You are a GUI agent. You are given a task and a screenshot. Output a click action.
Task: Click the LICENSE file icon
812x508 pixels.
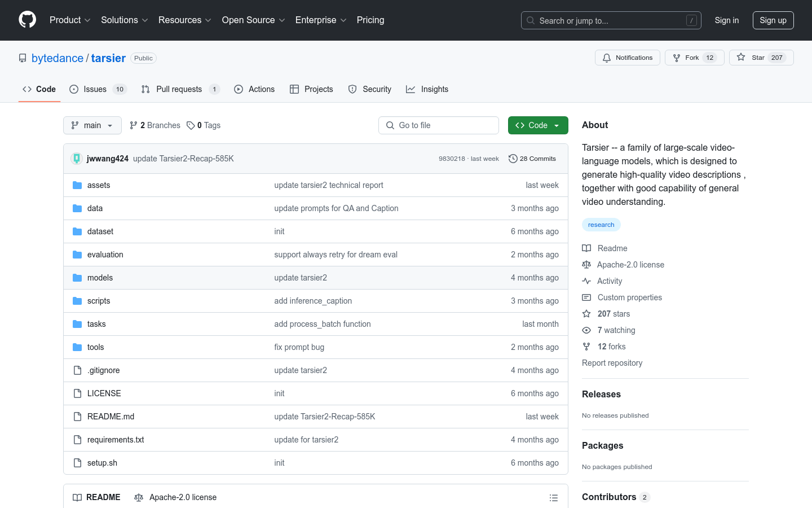click(77, 393)
